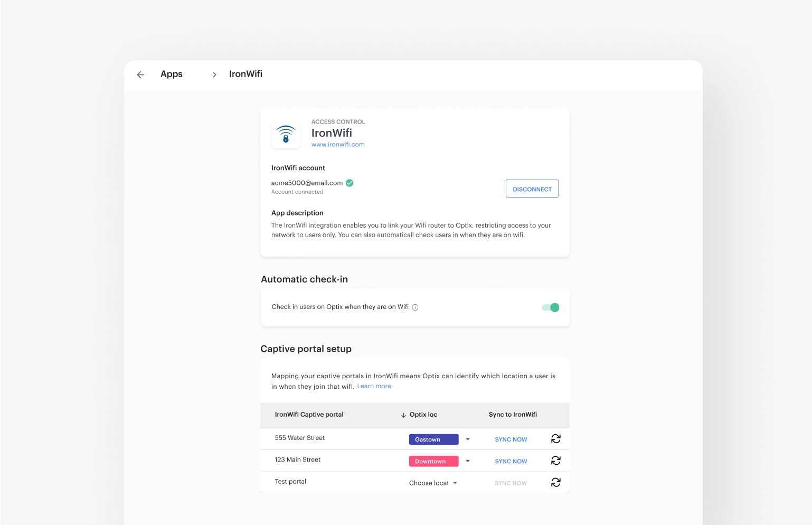812x525 pixels.
Task: Click the DISCONNECT button
Action: pyautogui.click(x=532, y=189)
